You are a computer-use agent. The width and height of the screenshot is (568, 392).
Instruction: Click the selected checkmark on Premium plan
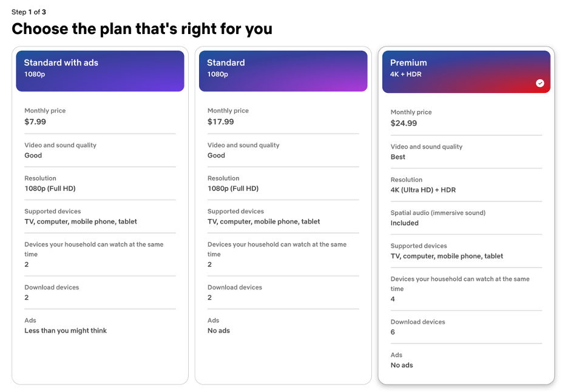click(x=540, y=83)
